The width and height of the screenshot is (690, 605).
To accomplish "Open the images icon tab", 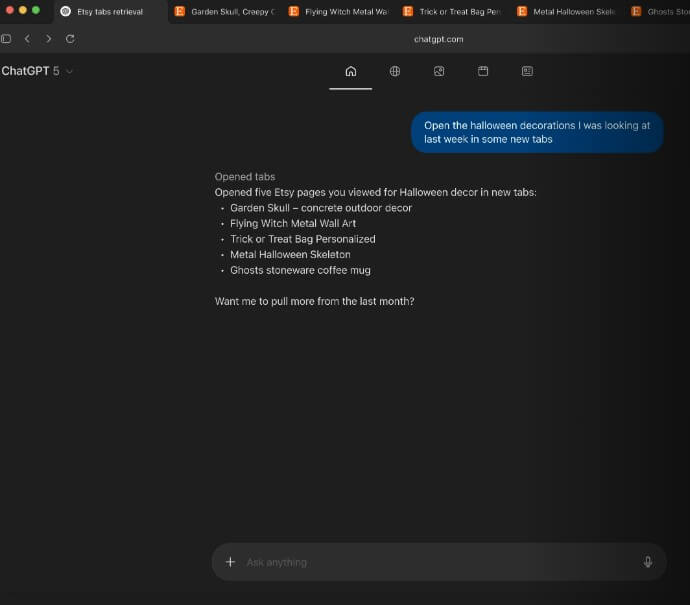I will pyautogui.click(x=439, y=71).
